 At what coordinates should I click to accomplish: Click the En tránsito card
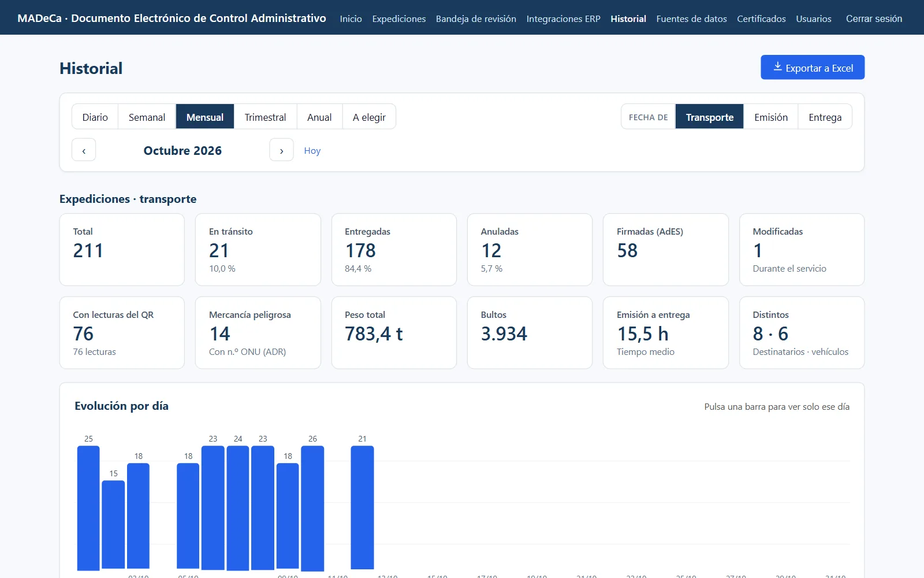(258, 250)
